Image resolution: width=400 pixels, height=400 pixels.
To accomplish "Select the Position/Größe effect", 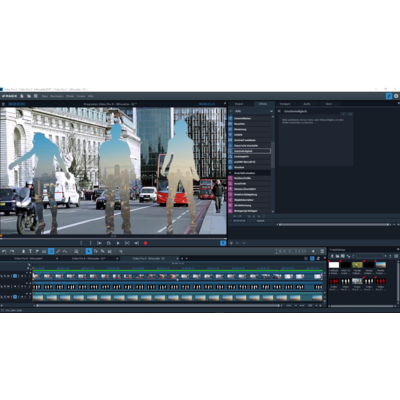I will click(x=249, y=178).
